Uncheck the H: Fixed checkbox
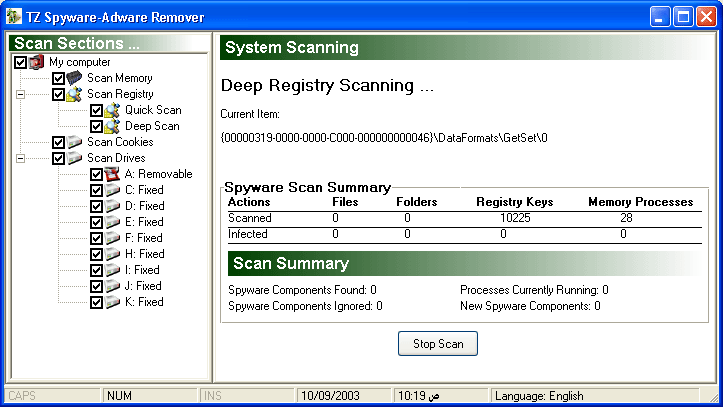Screen dimensions: 723x407 (96, 254)
